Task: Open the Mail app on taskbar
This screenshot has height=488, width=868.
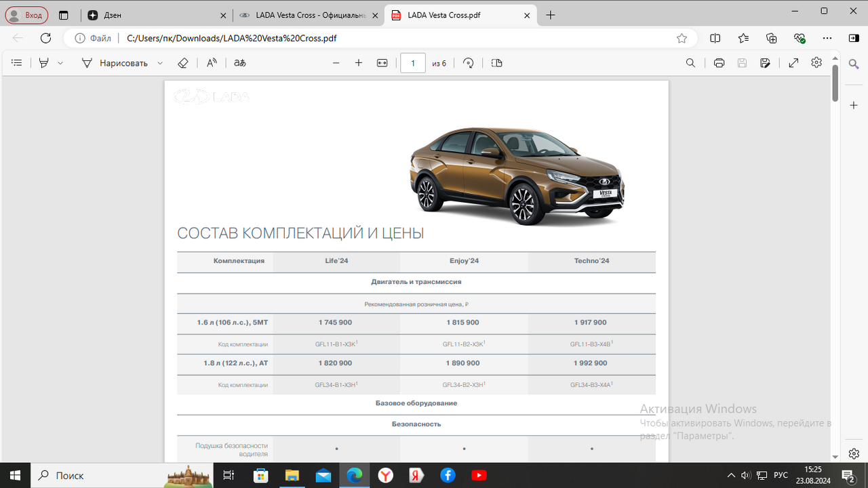Action: [x=323, y=476]
